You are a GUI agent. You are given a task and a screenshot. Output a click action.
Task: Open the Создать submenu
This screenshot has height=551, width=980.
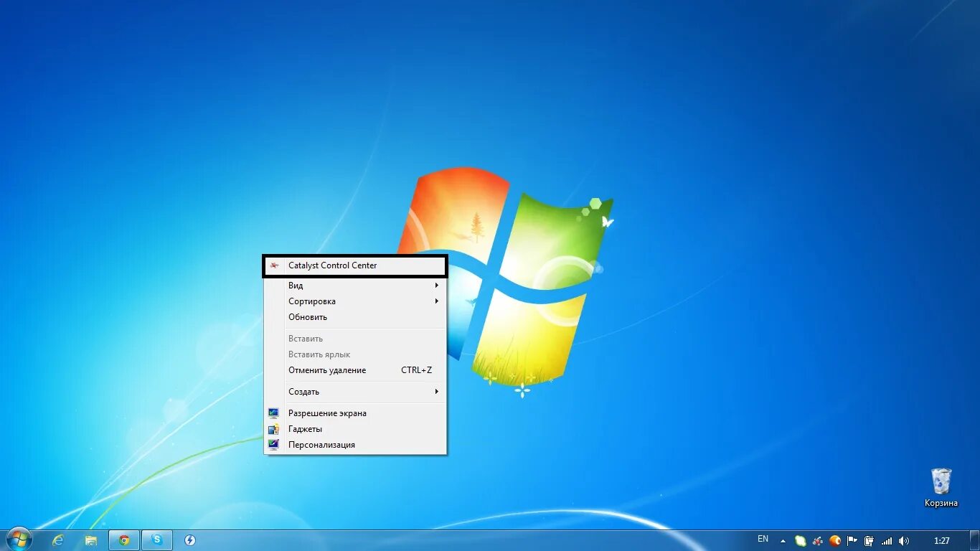pyautogui.click(x=355, y=392)
